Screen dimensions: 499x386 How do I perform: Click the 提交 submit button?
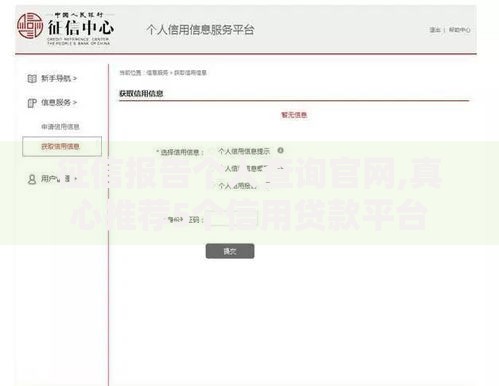tap(230, 251)
